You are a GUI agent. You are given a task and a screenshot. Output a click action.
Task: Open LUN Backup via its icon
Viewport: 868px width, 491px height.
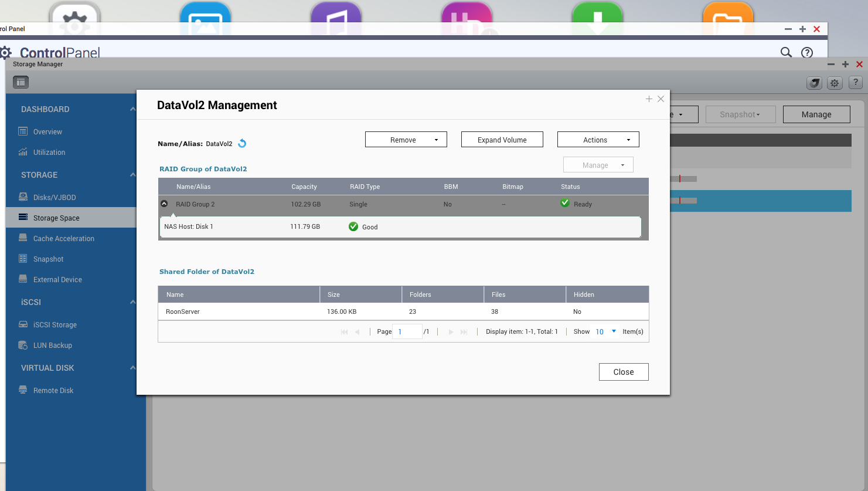22,345
